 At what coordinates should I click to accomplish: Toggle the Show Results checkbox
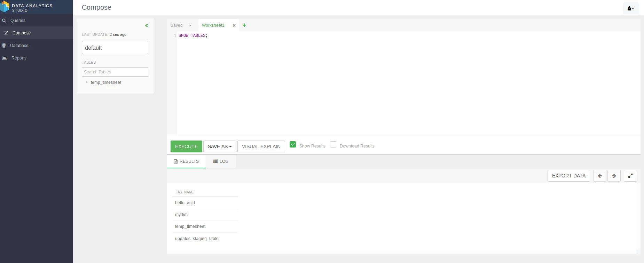[293, 144]
